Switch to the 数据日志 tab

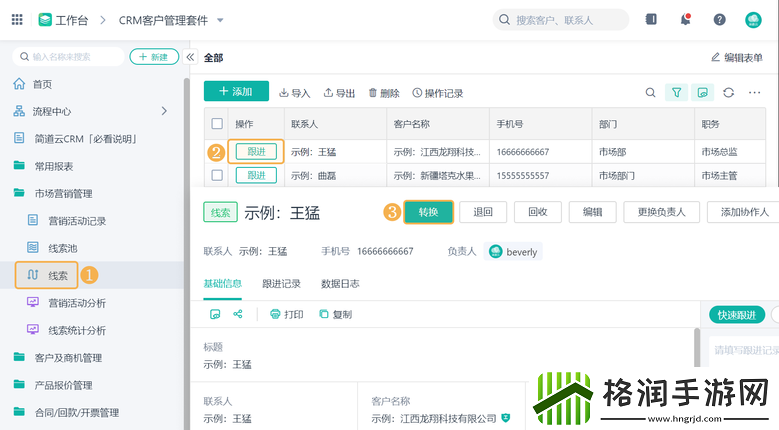click(340, 284)
